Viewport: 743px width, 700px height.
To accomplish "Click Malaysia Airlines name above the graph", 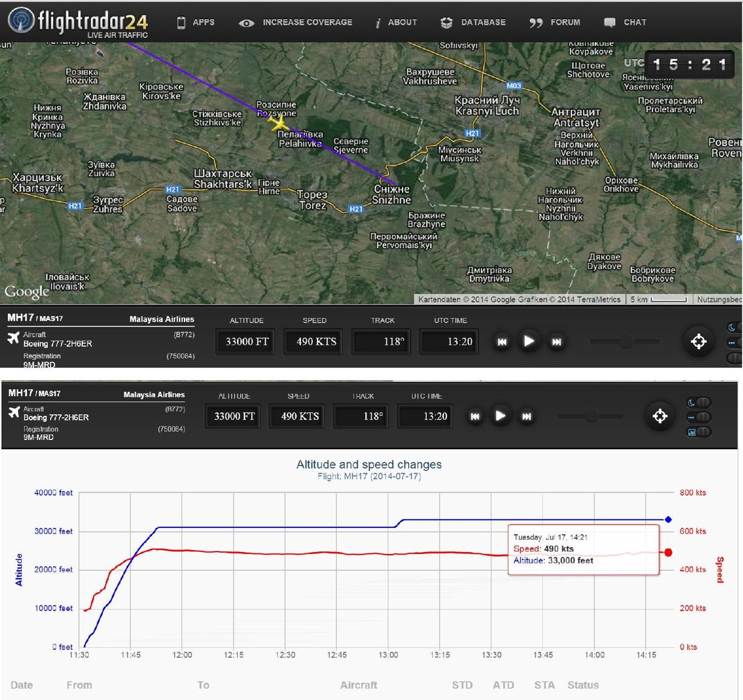I will [154, 395].
